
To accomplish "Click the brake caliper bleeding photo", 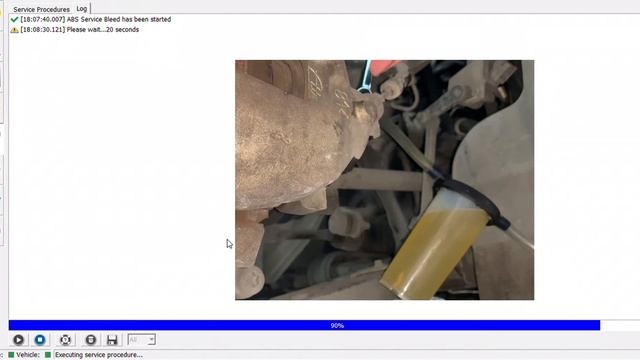I will tap(384, 180).
